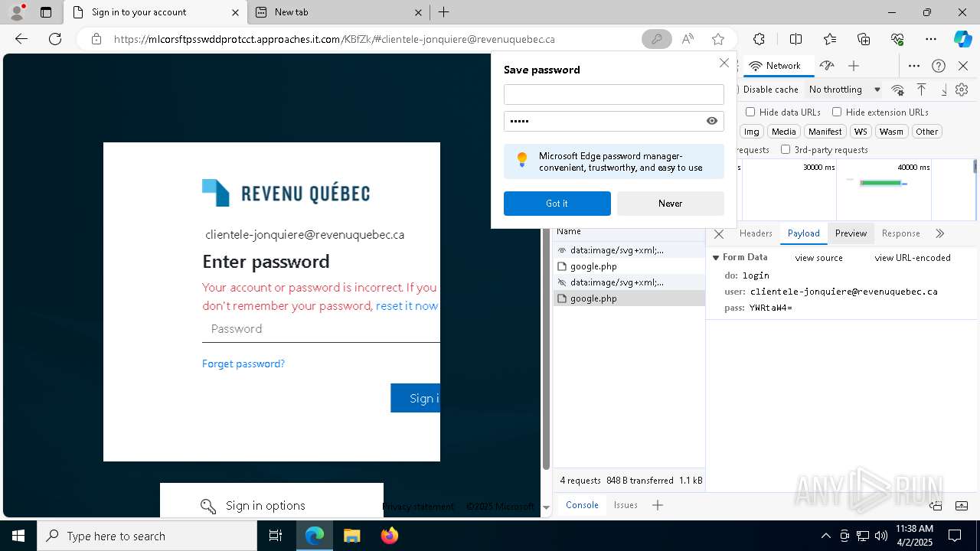Open DevTools customize ellipsis menu
980x551 pixels.
click(x=914, y=66)
